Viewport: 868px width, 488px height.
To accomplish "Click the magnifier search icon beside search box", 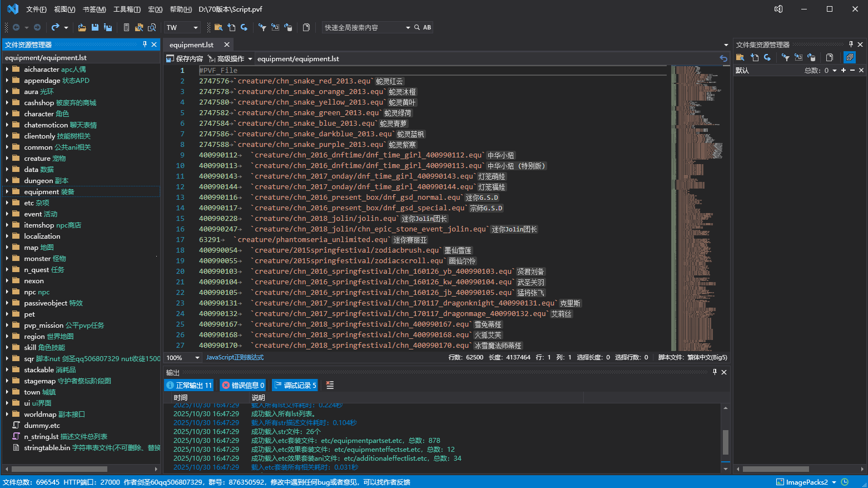I will pyautogui.click(x=417, y=27).
